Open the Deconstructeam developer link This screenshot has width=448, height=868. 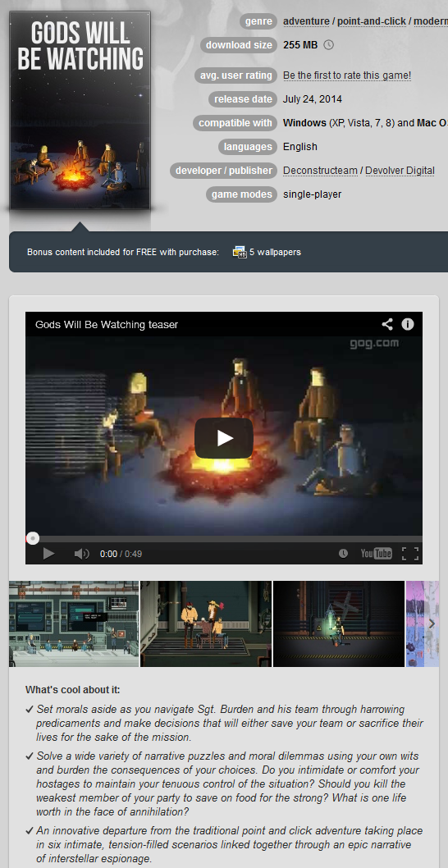[x=320, y=171]
